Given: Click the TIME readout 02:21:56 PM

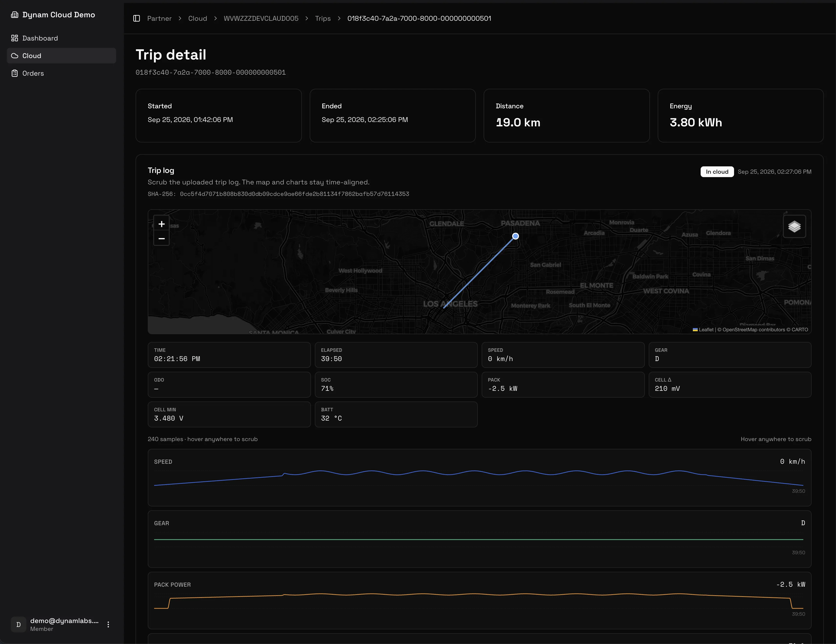Looking at the screenshot, I should 177,359.
